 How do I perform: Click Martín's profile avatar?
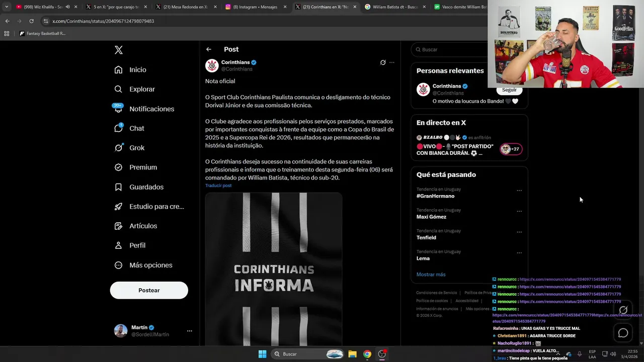point(121,331)
